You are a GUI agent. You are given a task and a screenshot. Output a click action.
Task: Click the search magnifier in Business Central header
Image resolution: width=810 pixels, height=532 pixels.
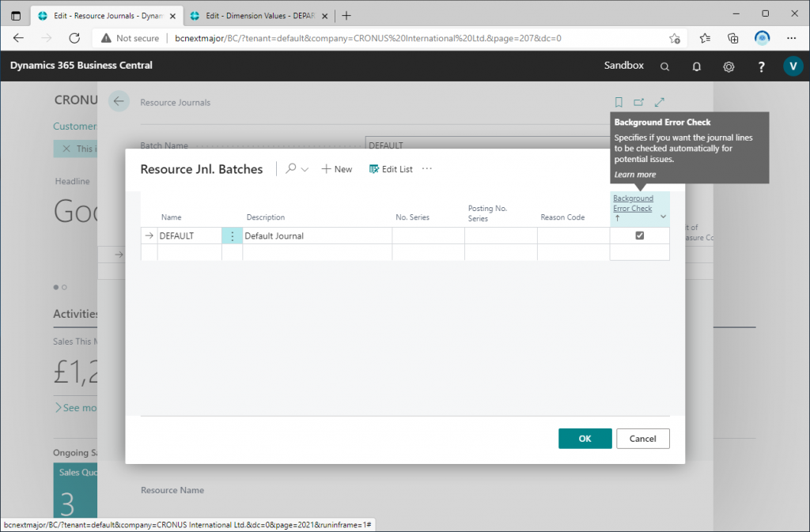click(x=665, y=66)
